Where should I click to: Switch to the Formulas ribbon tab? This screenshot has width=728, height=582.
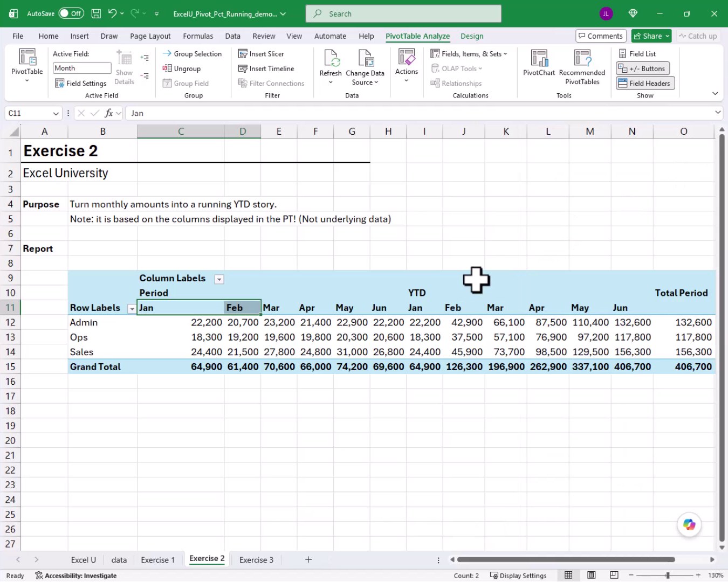click(x=198, y=36)
